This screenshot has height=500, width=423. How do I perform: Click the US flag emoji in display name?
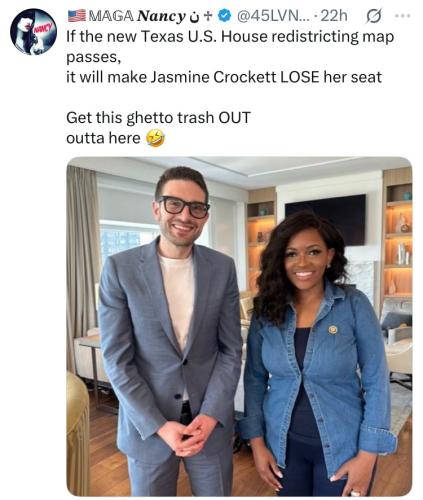pyautogui.click(x=77, y=16)
